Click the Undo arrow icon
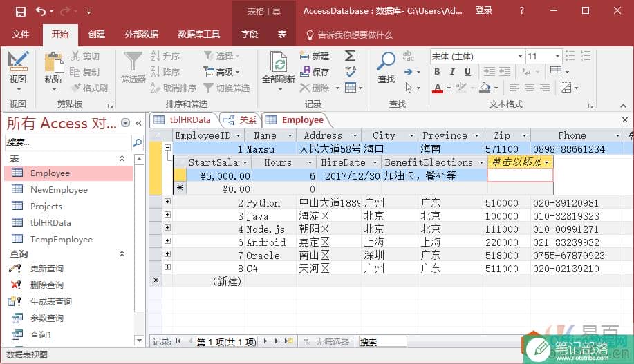This screenshot has width=634, height=364. coord(41,11)
